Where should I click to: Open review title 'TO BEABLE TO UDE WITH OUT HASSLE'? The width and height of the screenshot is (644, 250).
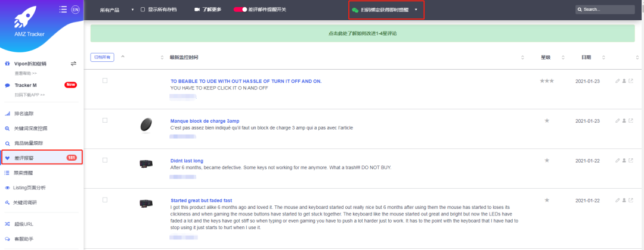click(246, 81)
